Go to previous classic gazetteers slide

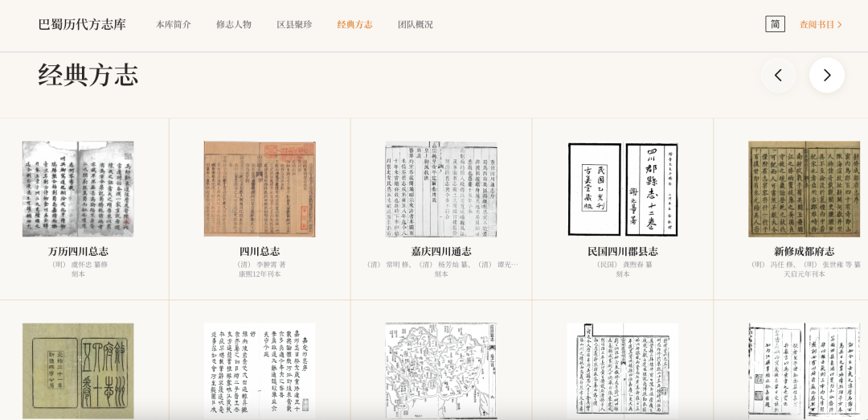778,75
